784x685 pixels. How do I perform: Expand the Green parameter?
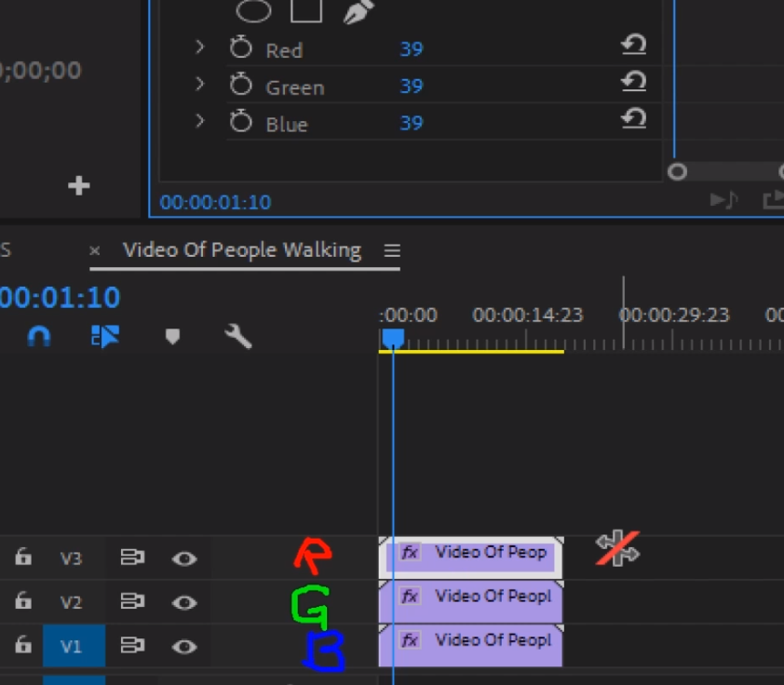200,85
